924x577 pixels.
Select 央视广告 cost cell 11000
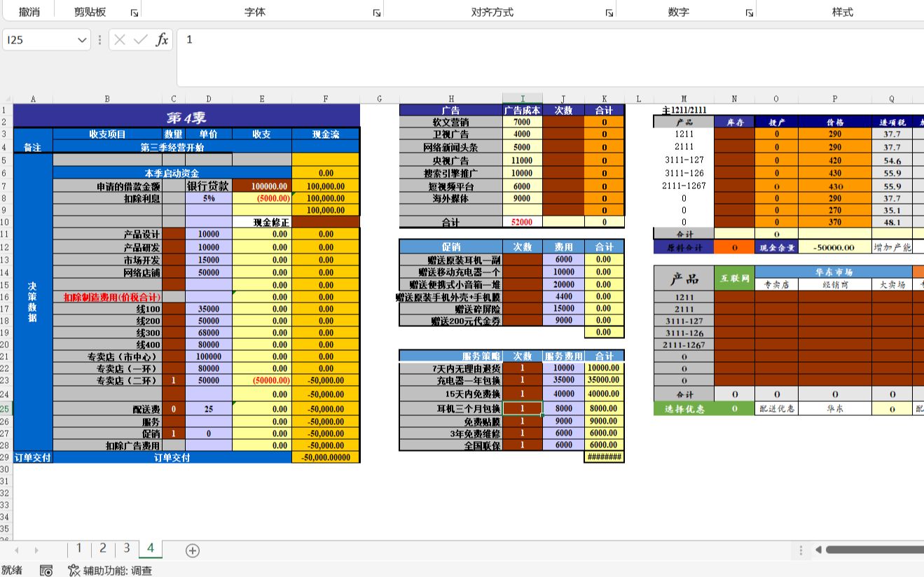pos(522,160)
